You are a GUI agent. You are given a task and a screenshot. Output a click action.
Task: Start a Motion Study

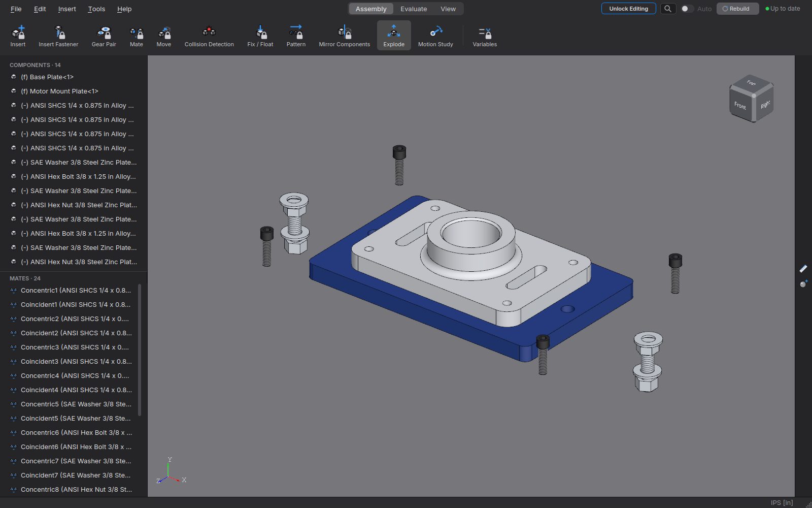click(x=435, y=36)
